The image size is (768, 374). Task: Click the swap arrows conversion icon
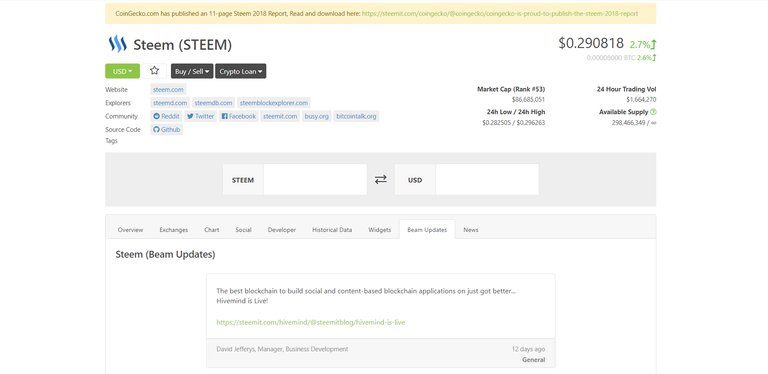tap(381, 180)
